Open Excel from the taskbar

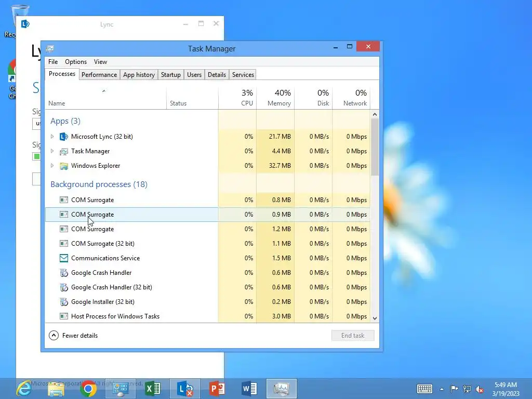pos(153,389)
